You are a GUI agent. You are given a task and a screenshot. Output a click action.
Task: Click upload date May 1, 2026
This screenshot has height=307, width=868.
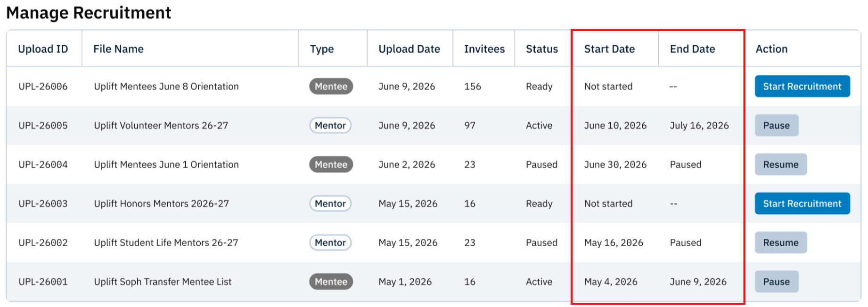405,282
